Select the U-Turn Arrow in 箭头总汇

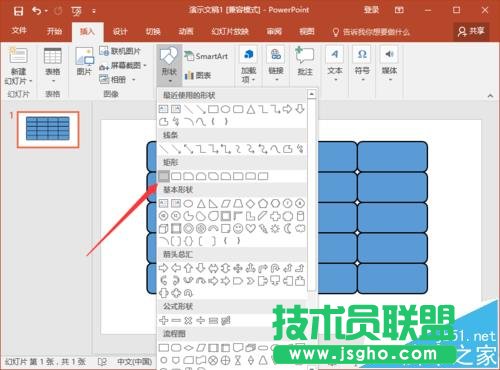pos(275,268)
